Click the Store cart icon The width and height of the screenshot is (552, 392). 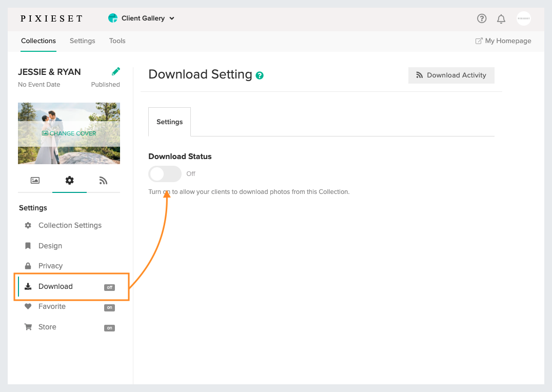[x=28, y=327]
